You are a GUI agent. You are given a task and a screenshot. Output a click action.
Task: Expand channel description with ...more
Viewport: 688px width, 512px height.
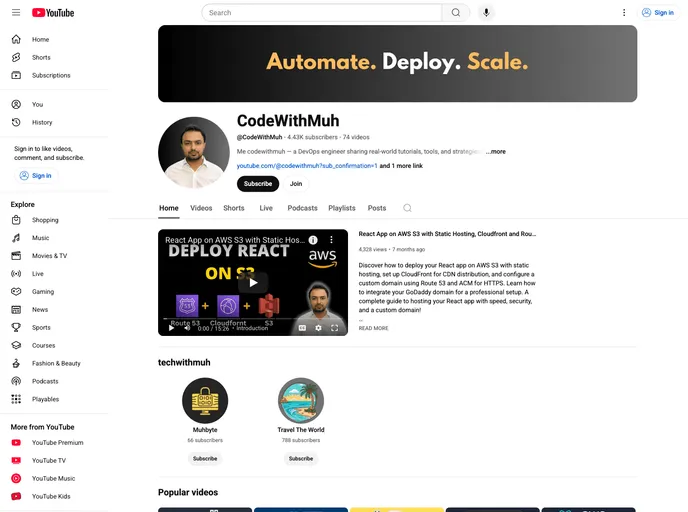pos(496,152)
